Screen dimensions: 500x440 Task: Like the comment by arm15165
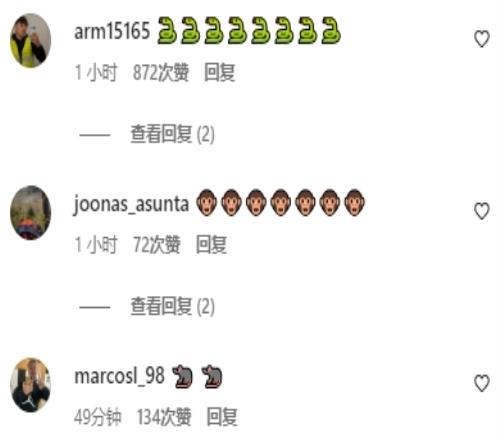tap(481, 39)
